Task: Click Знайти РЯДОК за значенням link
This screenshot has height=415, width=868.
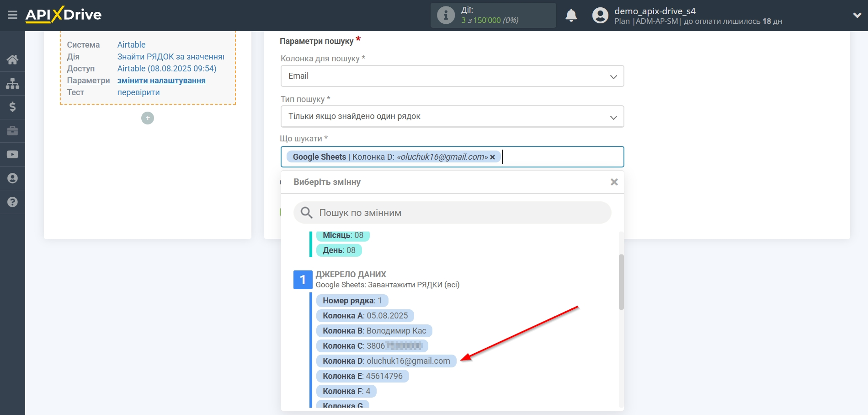Action: pyautogui.click(x=170, y=57)
